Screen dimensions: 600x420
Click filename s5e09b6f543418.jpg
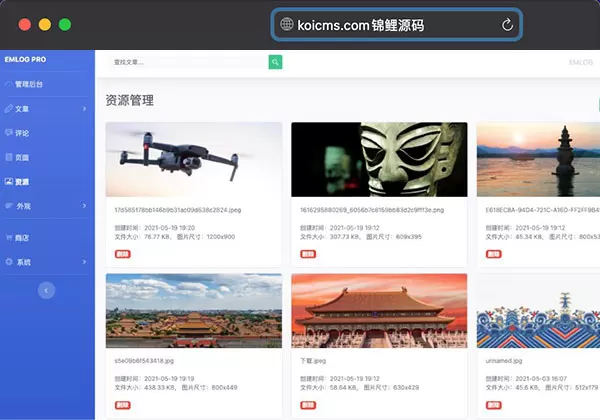(144, 361)
